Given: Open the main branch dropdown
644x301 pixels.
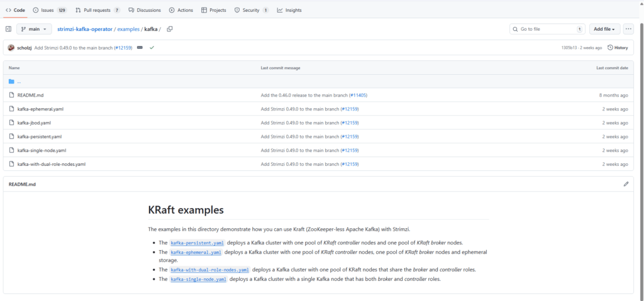Looking at the screenshot, I should click(x=34, y=29).
